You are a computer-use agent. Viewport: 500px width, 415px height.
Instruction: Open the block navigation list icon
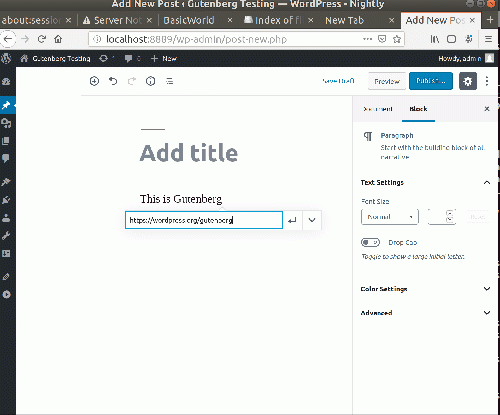click(170, 81)
